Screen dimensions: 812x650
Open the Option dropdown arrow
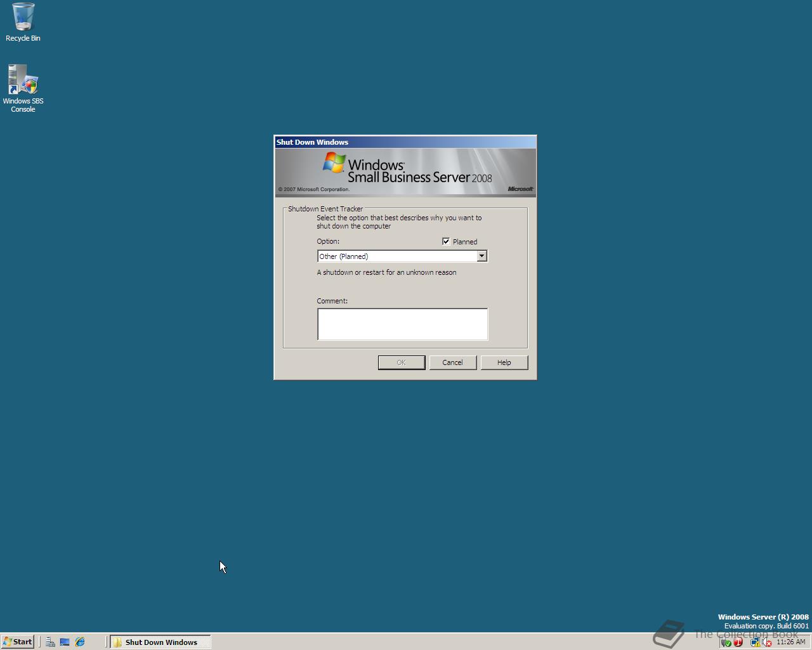coord(481,256)
